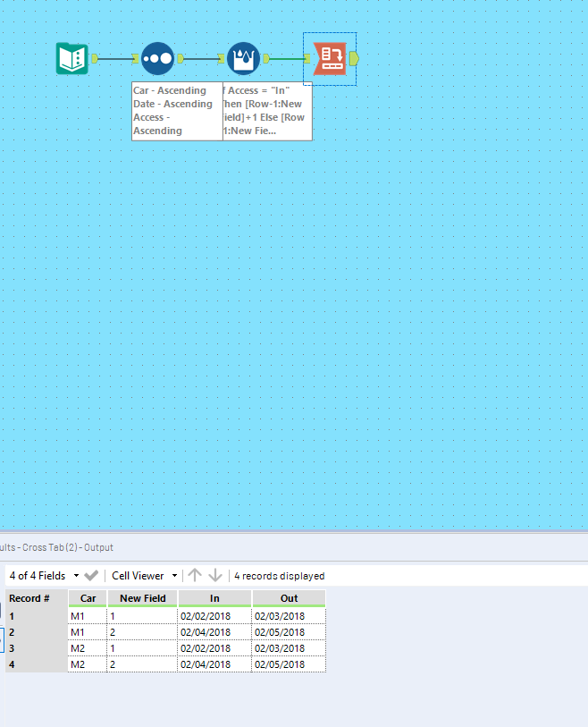Screen dimensions: 588x727
Task: Select record row 3
Action: coord(36,648)
